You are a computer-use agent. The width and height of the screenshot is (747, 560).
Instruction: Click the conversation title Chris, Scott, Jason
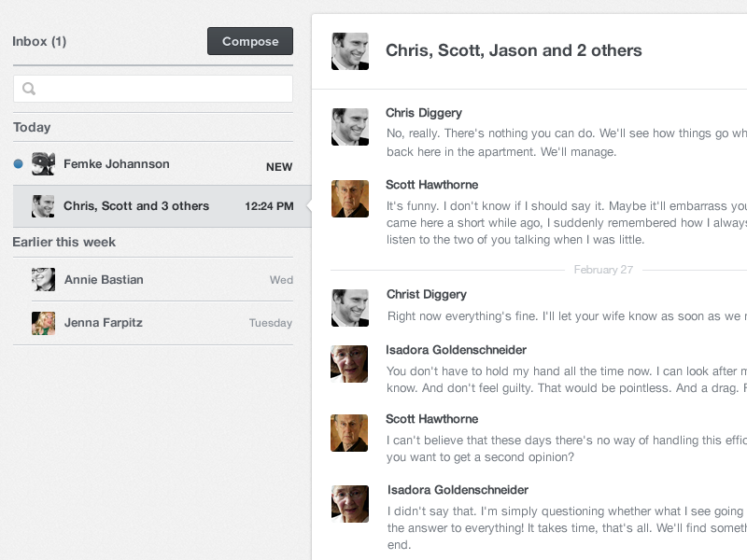point(514,50)
